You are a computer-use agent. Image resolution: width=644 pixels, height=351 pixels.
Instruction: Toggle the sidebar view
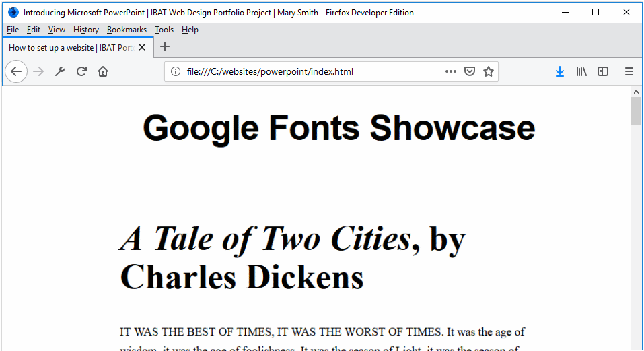coord(603,71)
